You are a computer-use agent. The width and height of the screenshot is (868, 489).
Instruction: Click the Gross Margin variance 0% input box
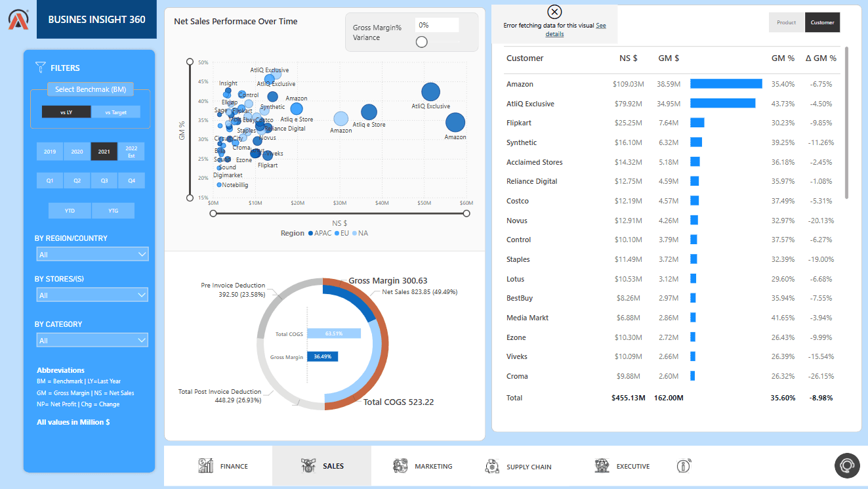pyautogui.click(x=437, y=25)
